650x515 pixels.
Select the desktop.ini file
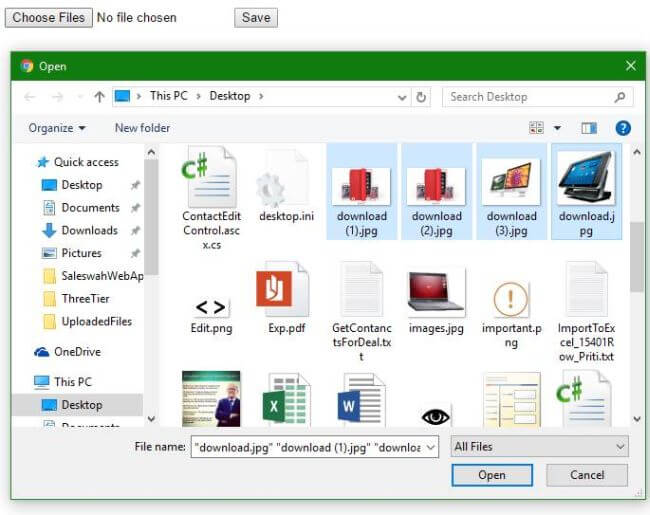point(286,185)
